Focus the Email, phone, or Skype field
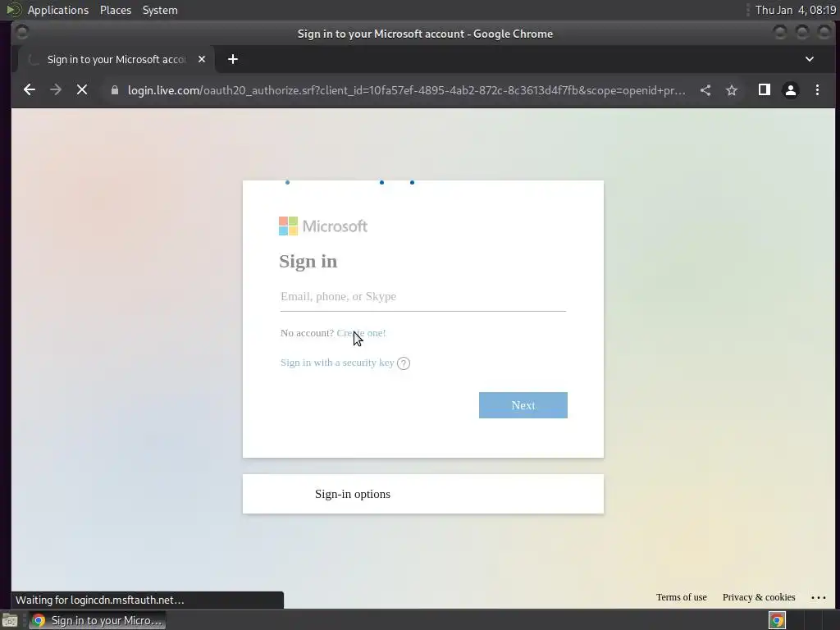The height and width of the screenshot is (630, 840). (x=423, y=297)
